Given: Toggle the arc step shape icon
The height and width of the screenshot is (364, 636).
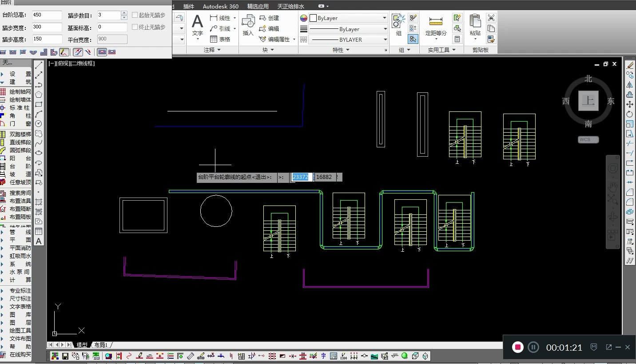Looking at the screenshot, I should 33,52.
